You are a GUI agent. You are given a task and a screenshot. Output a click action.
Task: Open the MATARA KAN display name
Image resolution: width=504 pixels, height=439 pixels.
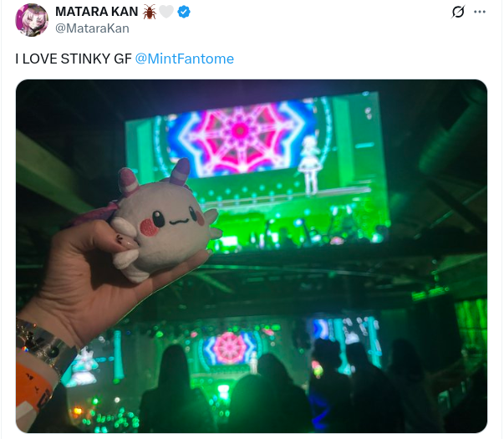point(96,12)
